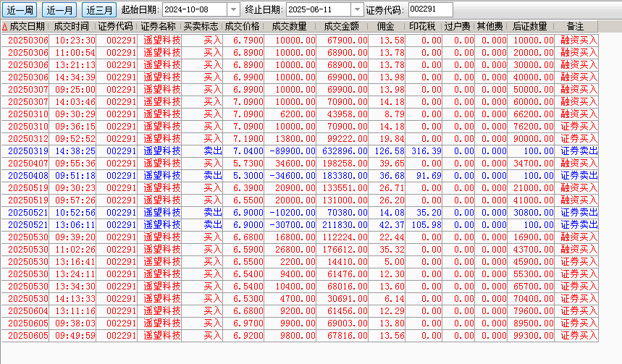Click the 近三月 button
The width and height of the screenshot is (622, 364).
click(99, 10)
